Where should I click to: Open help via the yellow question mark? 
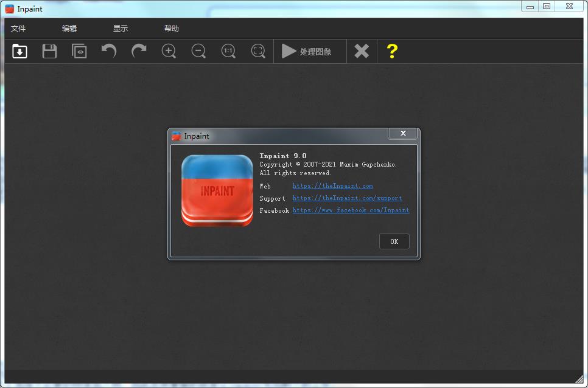(392, 51)
